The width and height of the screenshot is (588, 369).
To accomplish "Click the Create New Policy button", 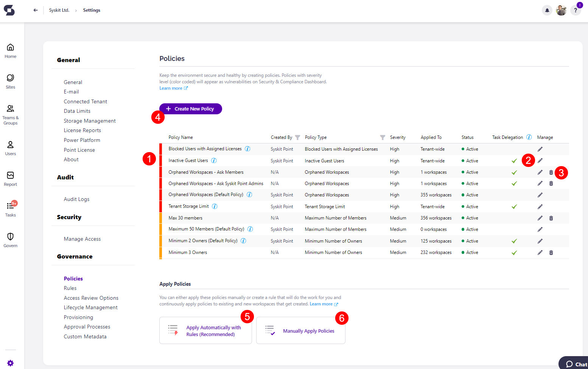I will tap(190, 109).
